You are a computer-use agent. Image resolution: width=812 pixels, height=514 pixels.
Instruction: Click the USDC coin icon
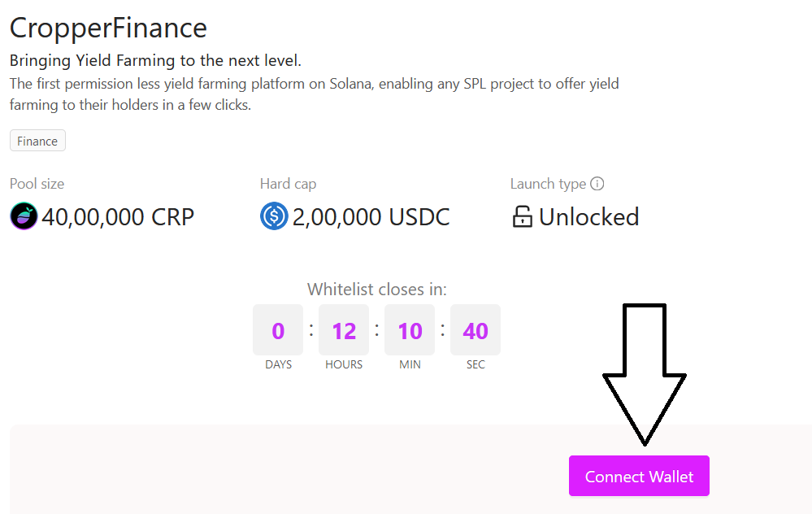click(274, 216)
